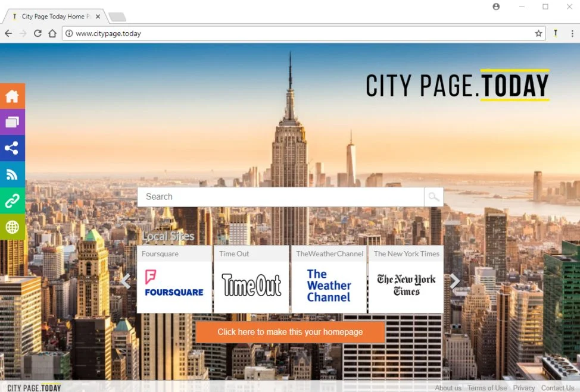The height and width of the screenshot is (392, 580).
Task: Click the City Page Today header logo
Action: pyautogui.click(x=457, y=85)
